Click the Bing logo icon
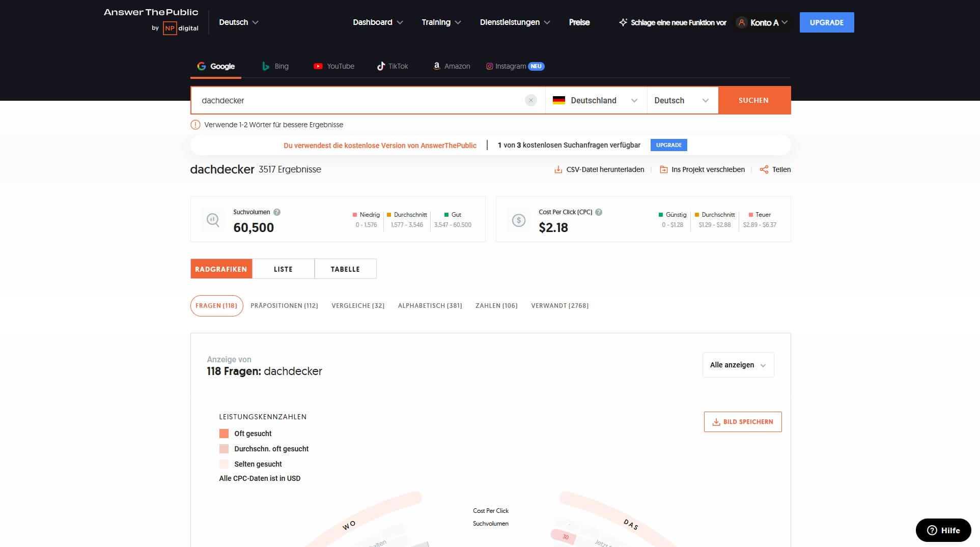The width and height of the screenshot is (980, 547). click(265, 66)
